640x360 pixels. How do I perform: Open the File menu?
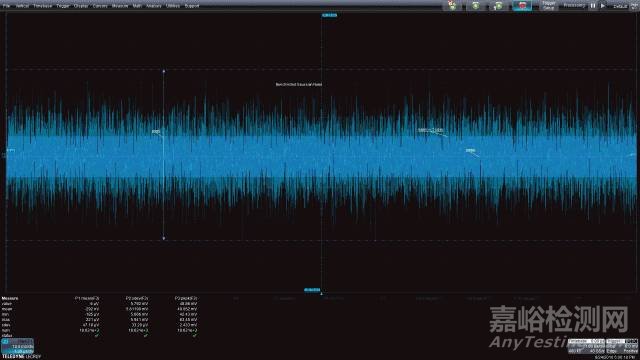6,6
